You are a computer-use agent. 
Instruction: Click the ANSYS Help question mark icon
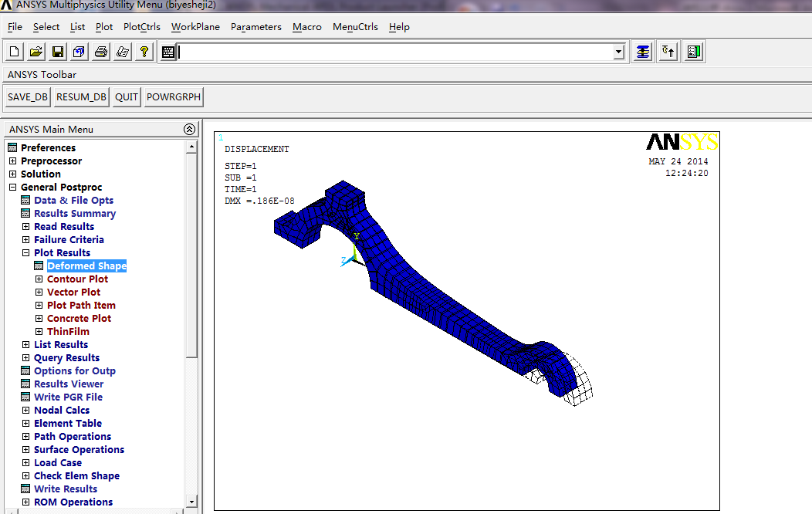(144, 52)
